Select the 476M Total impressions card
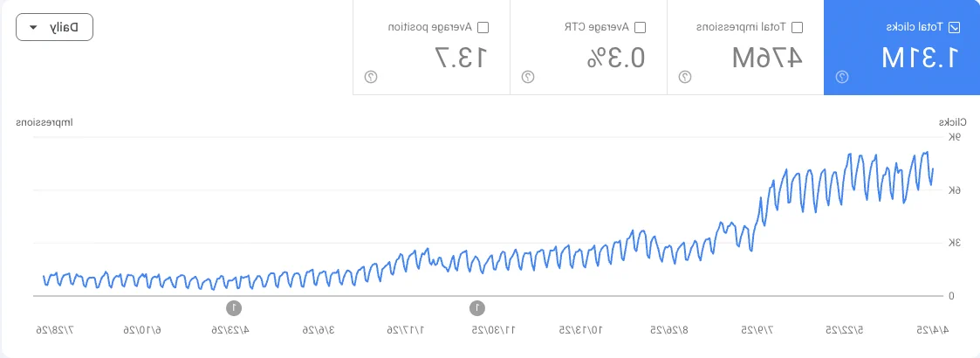Image resolution: width=980 pixels, height=358 pixels. [x=745, y=47]
